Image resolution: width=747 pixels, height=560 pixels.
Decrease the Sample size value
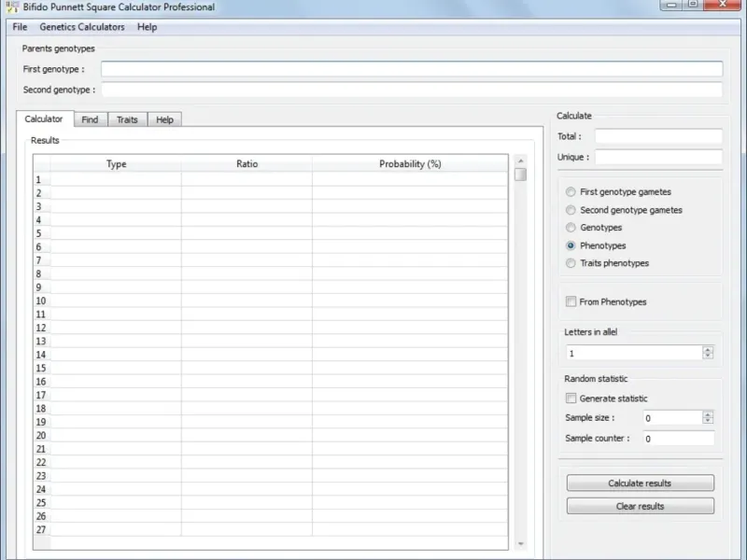708,421
